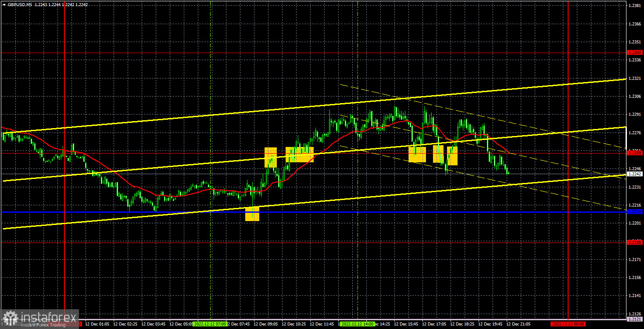Click the red 1.2185 price level label

[x=635, y=242]
